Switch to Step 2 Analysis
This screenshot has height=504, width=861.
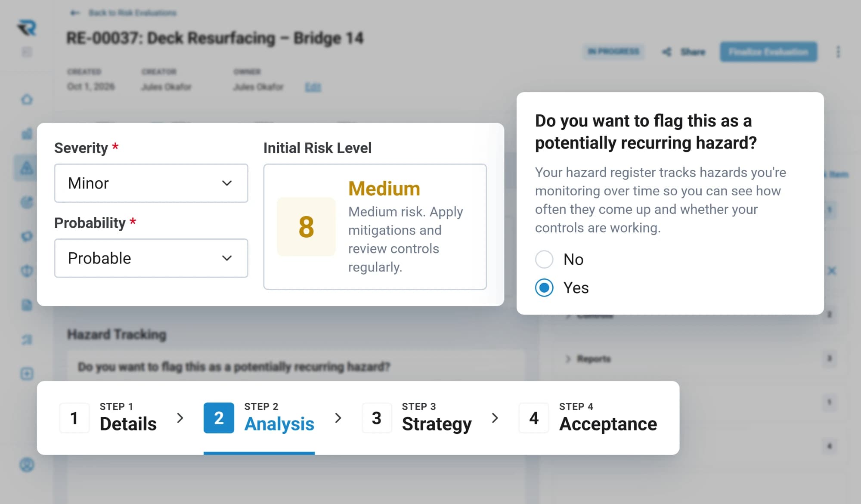[x=259, y=417]
